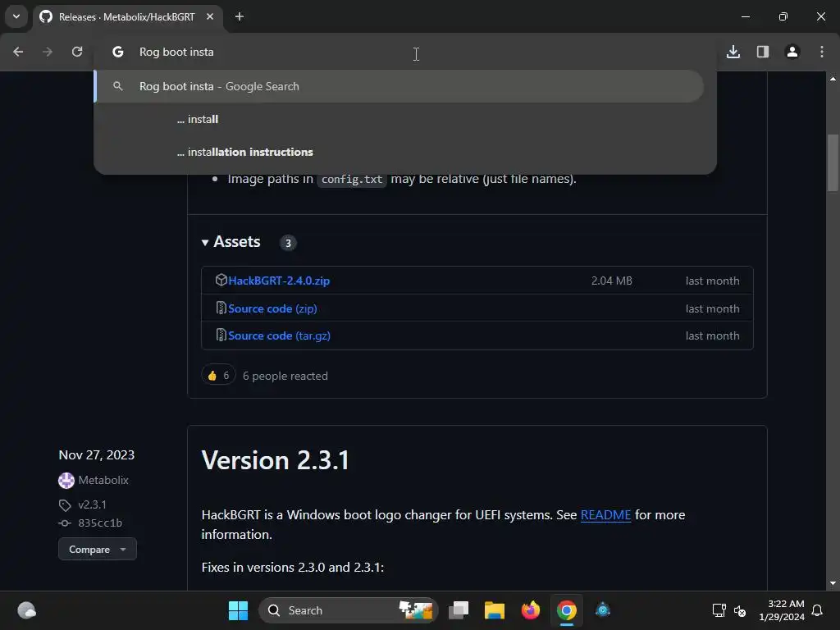840x630 pixels.
Task: Choose the '... install' suggestion
Action: click(x=404, y=119)
